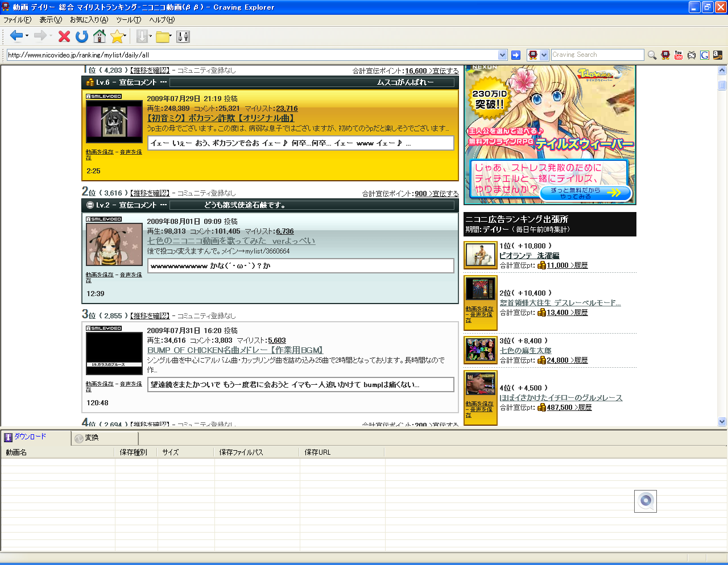Sort download list by サイズ column

[x=186, y=452]
